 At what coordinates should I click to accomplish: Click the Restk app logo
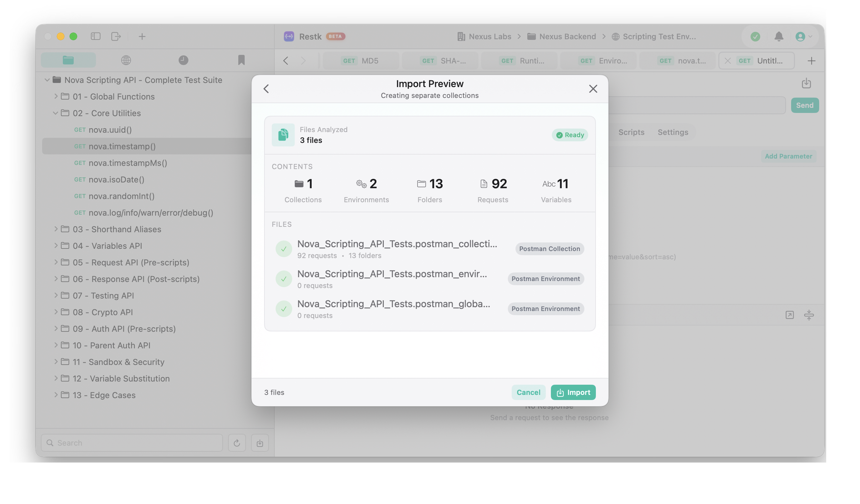(289, 36)
